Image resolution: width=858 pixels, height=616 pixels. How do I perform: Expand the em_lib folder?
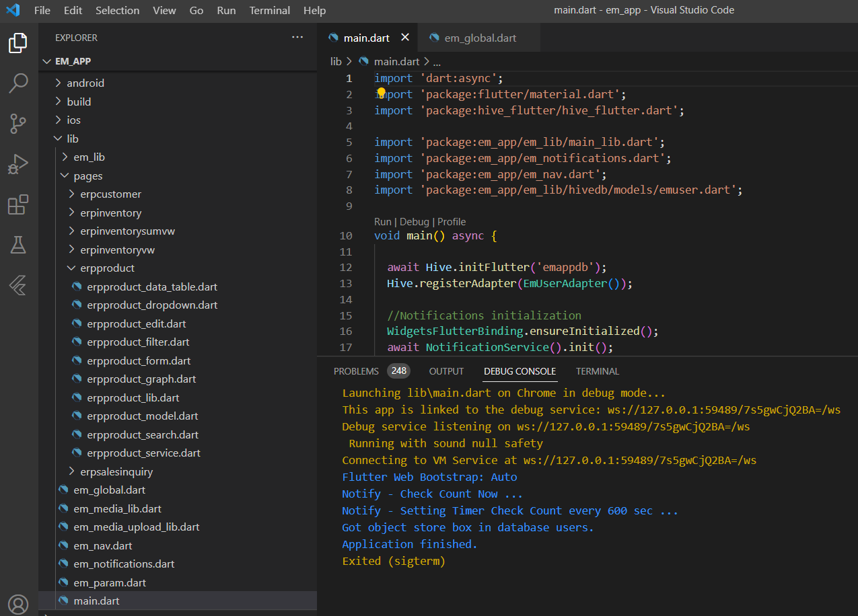coord(65,157)
